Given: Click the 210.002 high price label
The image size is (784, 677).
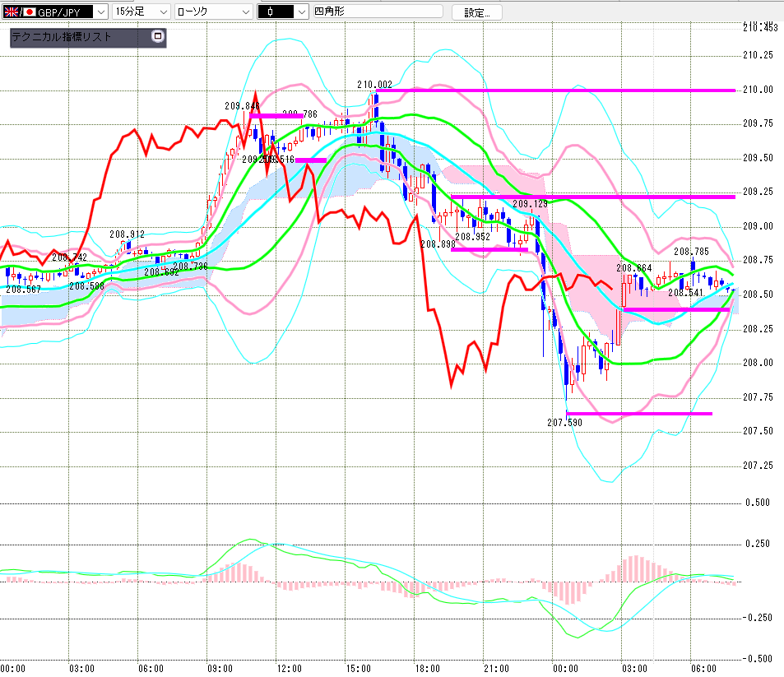Looking at the screenshot, I should coord(374,85).
